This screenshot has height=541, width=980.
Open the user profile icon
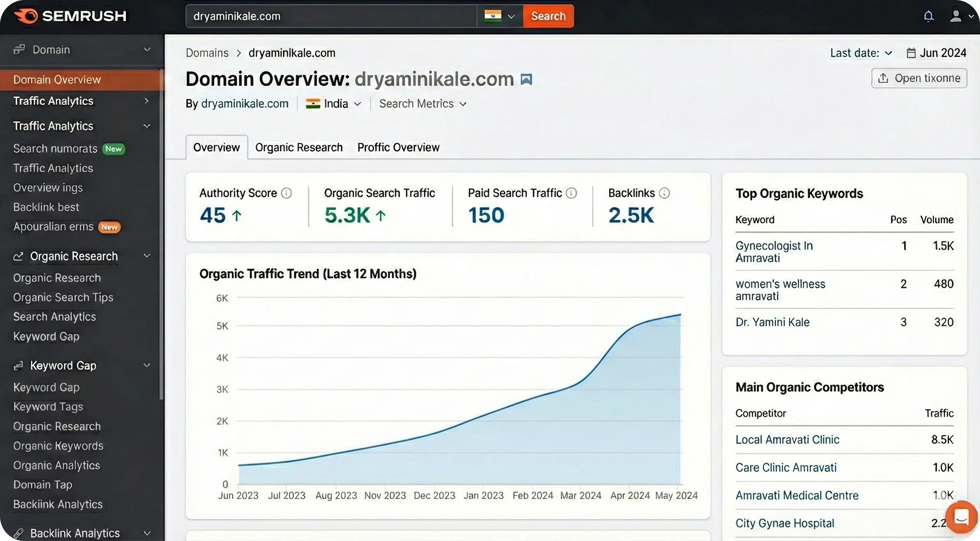click(x=956, y=16)
